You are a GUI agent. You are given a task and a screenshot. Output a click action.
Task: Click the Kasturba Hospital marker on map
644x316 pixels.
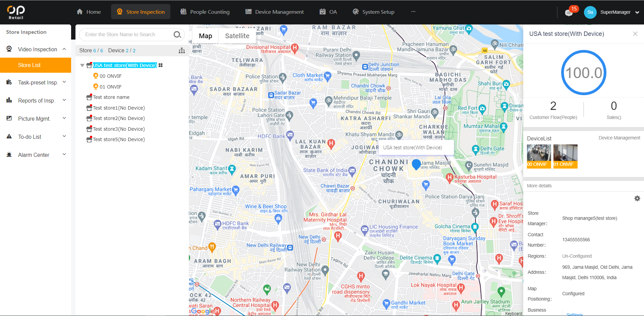click(449, 178)
